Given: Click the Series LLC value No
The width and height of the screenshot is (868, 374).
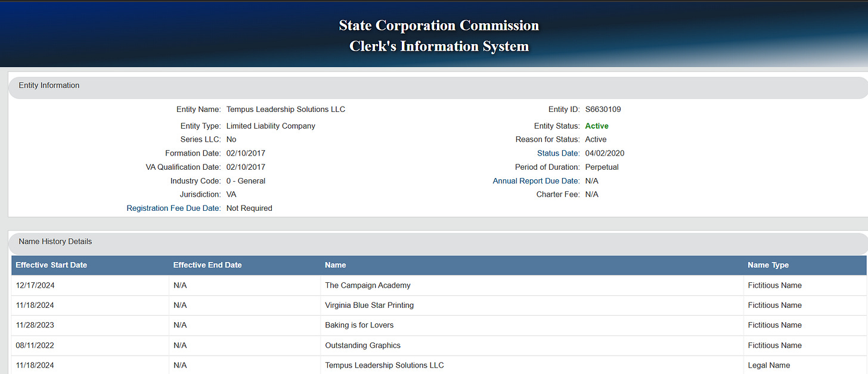Looking at the screenshot, I should 231,139.
